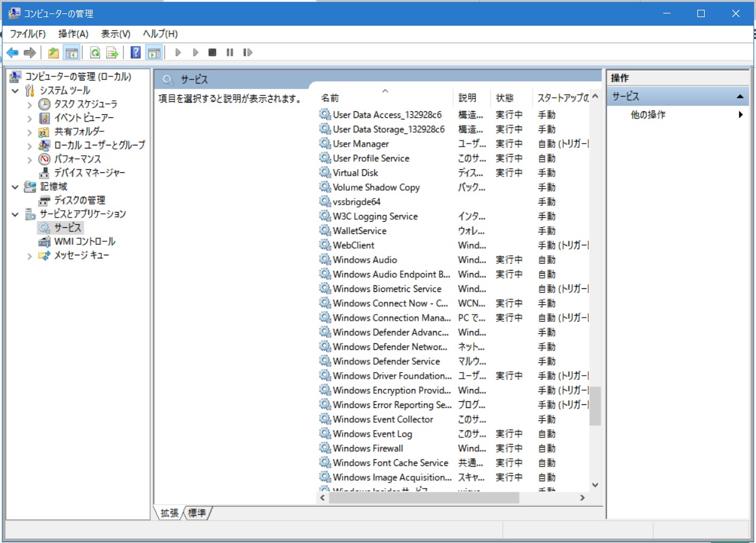Open the 表示(V) menu
The height and width of the screenshot is (543, 756).
tap(115, 34)
